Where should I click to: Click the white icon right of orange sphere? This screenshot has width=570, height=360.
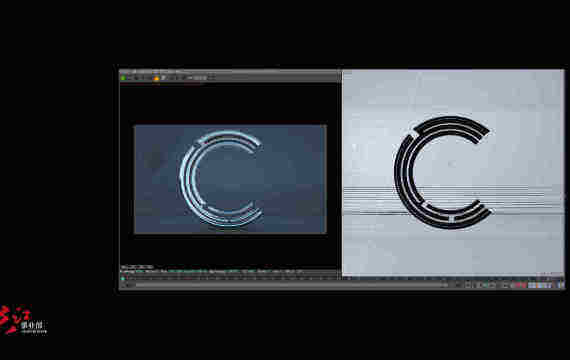164,78
